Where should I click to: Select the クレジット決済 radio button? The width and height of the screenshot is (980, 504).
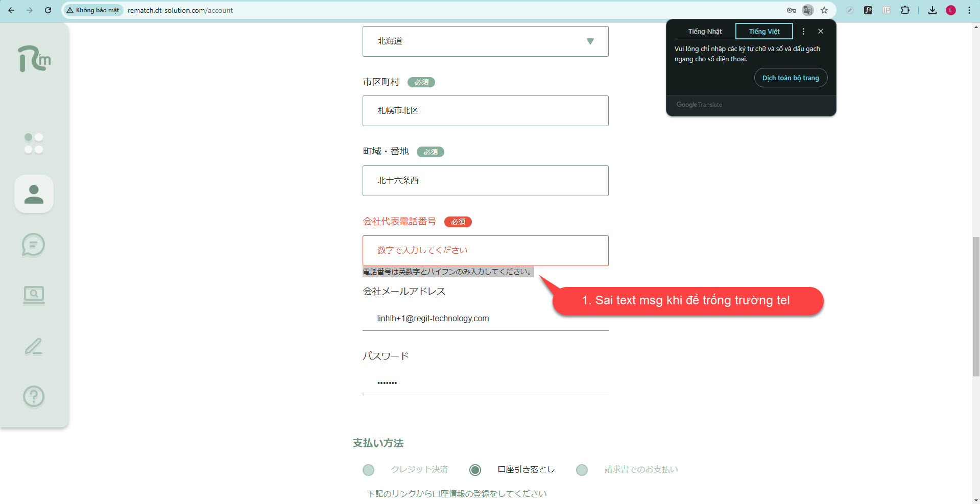[368, 470]
